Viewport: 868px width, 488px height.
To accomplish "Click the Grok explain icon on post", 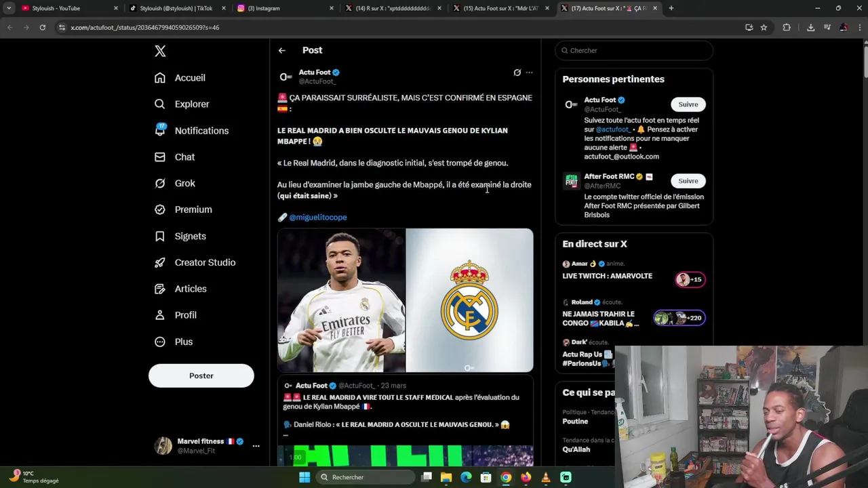I will click(517, 73).
